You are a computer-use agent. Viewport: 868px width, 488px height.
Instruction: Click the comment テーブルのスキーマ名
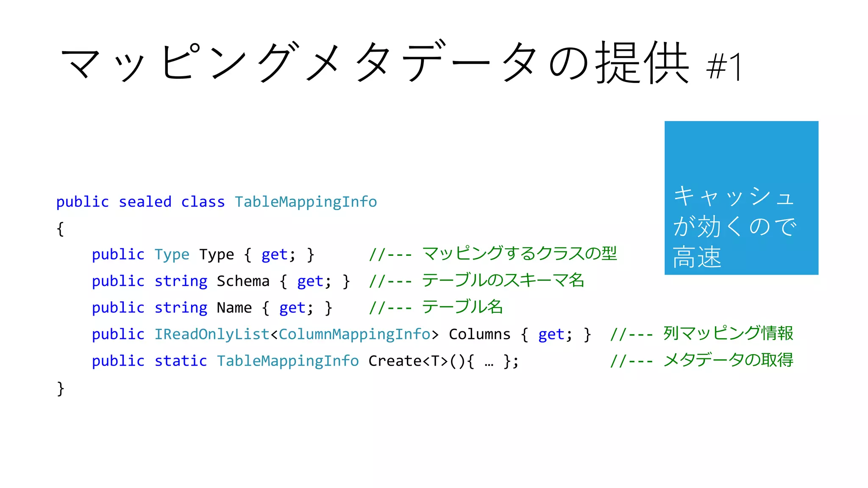point(504,280)
